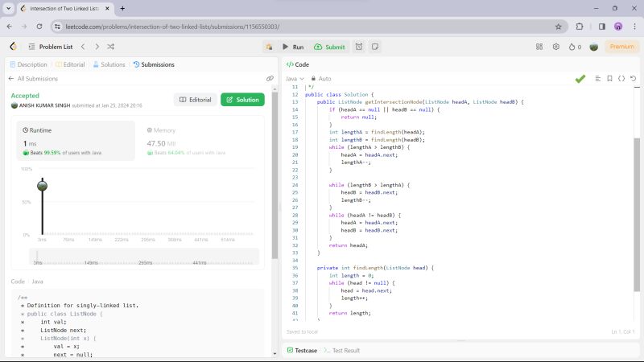This screenshot has height=362, width=644.
Task: Shuffle to a random problem
Action: [110, 47]
